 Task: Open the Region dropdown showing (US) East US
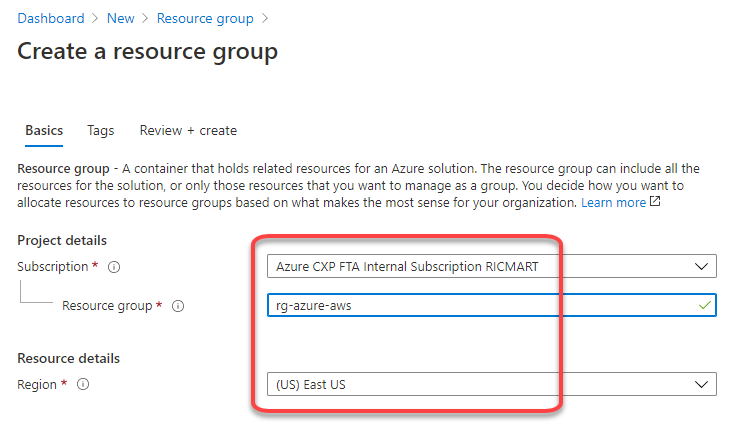coord(492,384)
